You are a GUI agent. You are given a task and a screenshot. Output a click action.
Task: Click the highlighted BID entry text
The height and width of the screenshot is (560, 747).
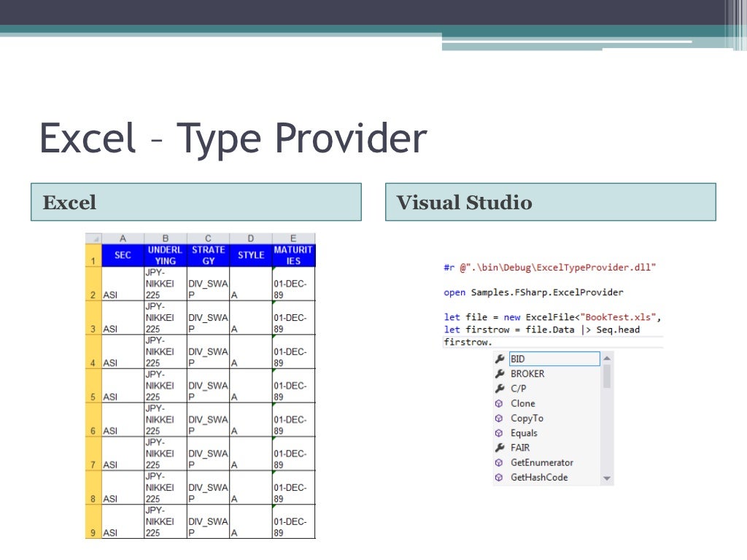[517, 359]
